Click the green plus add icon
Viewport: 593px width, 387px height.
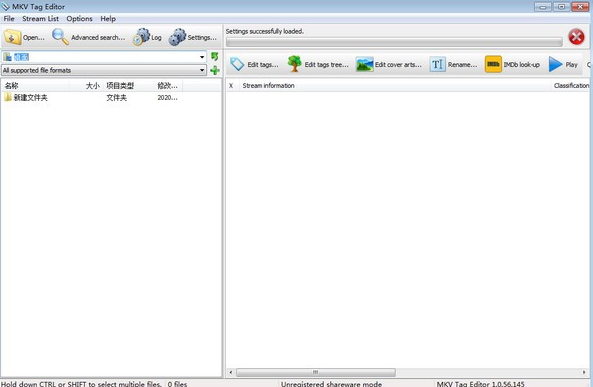215,70
